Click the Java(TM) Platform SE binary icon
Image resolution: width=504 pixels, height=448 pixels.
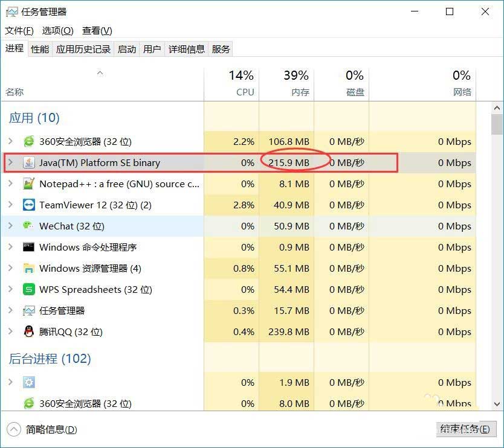coord(28,162)
